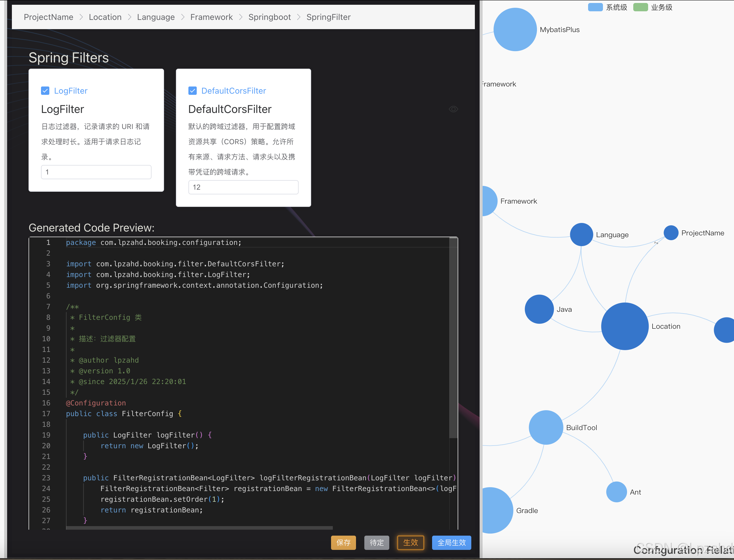Click the 全局生效 blue button

tap(451, 543)
